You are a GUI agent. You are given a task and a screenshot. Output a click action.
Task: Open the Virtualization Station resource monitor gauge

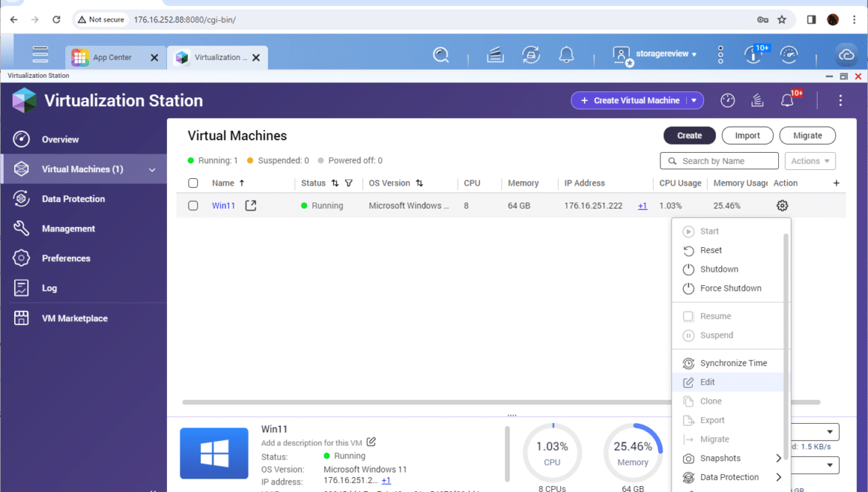tap(727, 100)
